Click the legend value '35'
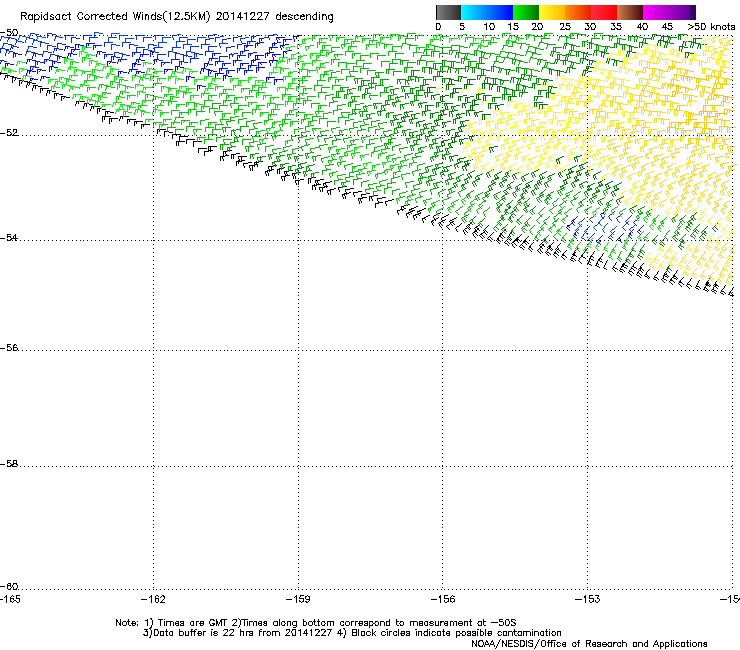 point(616,27)
